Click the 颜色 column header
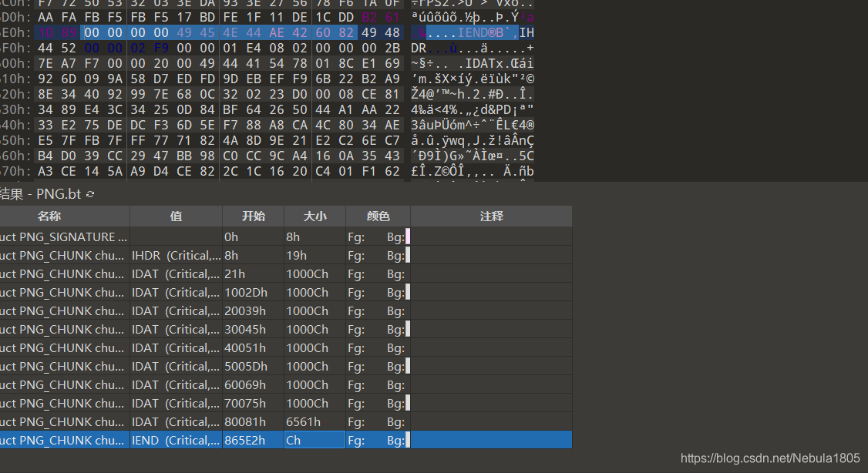 [x=378, y=216]
